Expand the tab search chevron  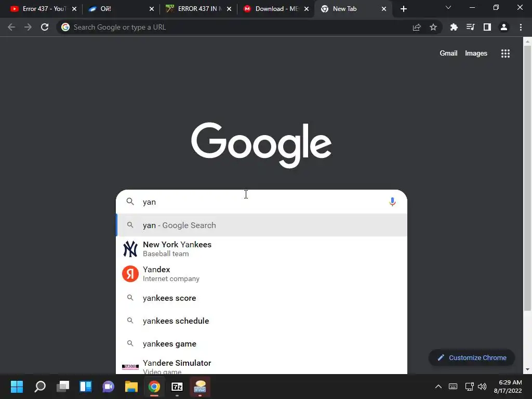pos(448,7)
